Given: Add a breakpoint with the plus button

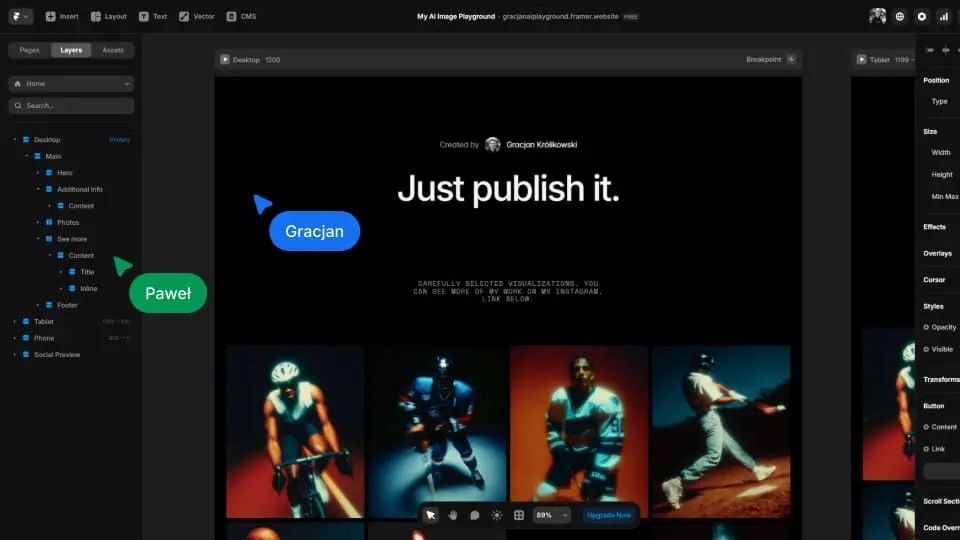Looking at the screenshot, I should [792, 59].
